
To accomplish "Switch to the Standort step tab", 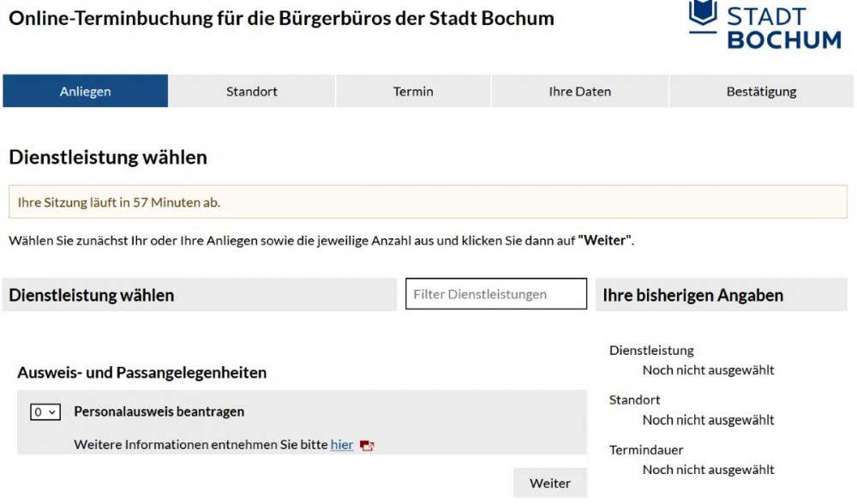I will point(252,92).
